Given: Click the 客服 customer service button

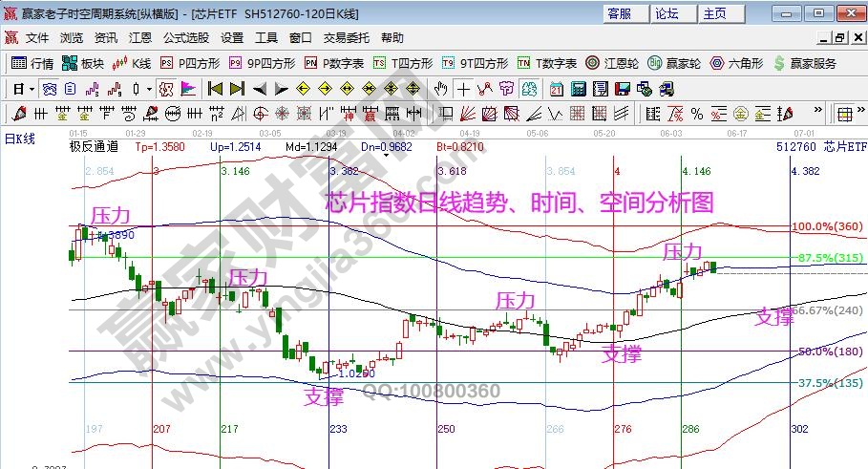Looking at the screenshot, I should click(x=619, y=13).
